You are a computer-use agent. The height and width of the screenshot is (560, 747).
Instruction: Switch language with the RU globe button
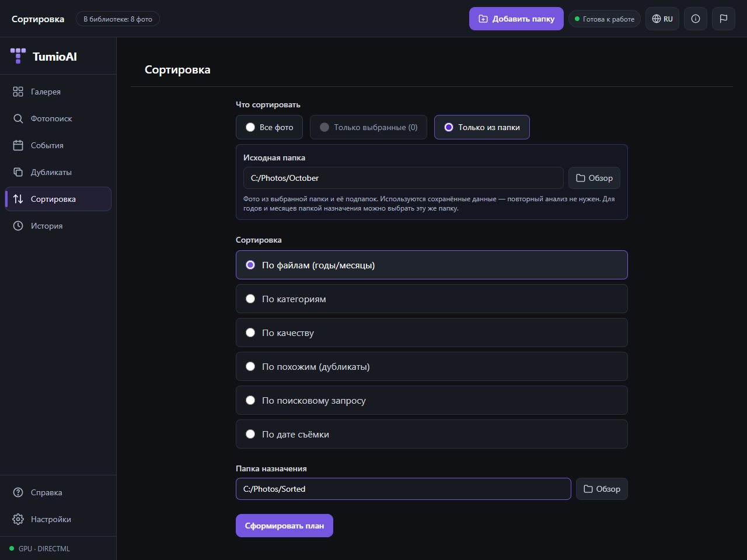pos(662,19)
